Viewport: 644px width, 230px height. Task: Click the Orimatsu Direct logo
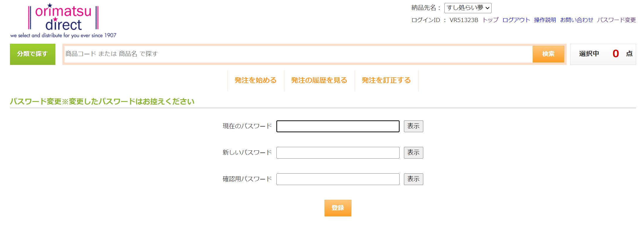[63, 21]
